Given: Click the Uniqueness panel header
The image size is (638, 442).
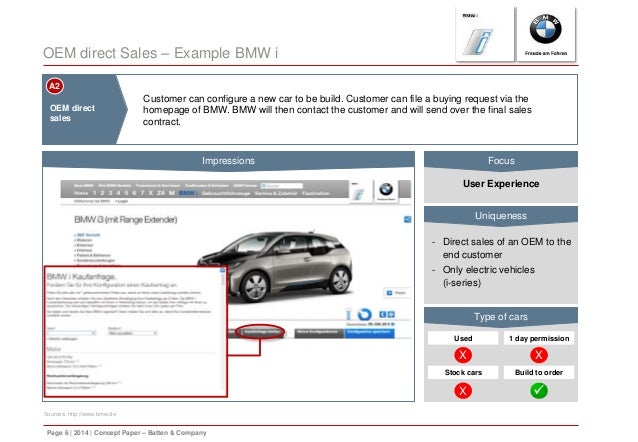Looking at the screenshot, I should (x=501, y=216).
